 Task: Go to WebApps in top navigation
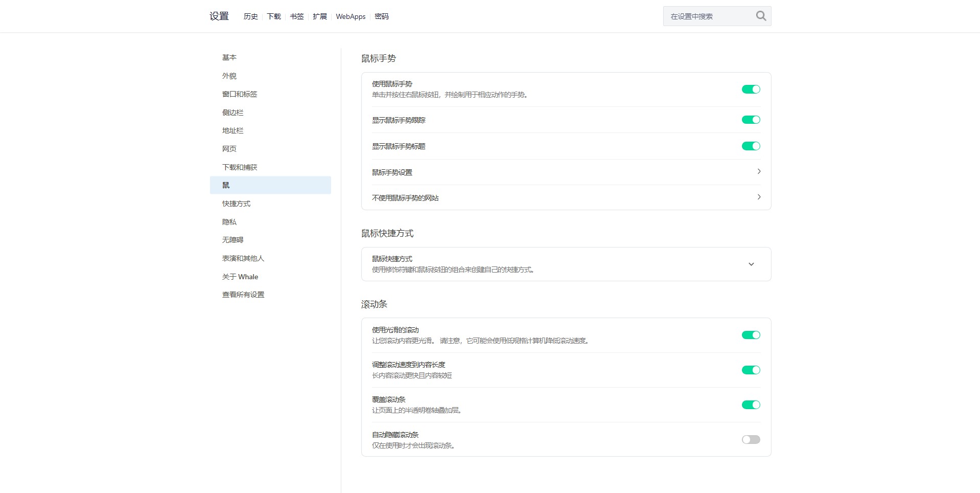tap(351, 16)
